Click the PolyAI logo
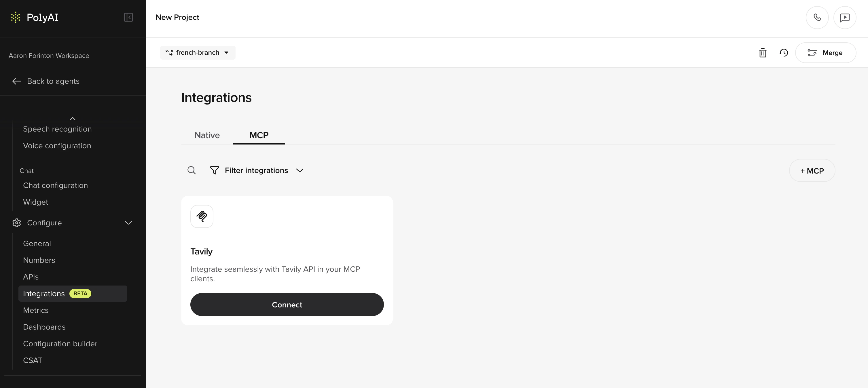 click(x=35, y=18)
